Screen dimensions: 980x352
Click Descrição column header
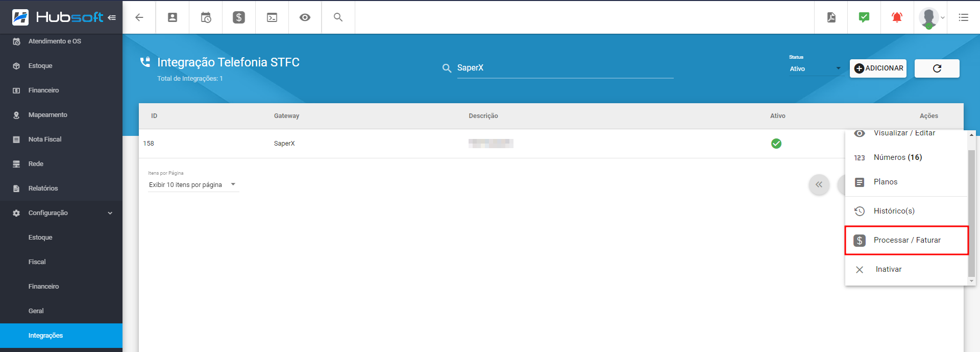(483, 116)
